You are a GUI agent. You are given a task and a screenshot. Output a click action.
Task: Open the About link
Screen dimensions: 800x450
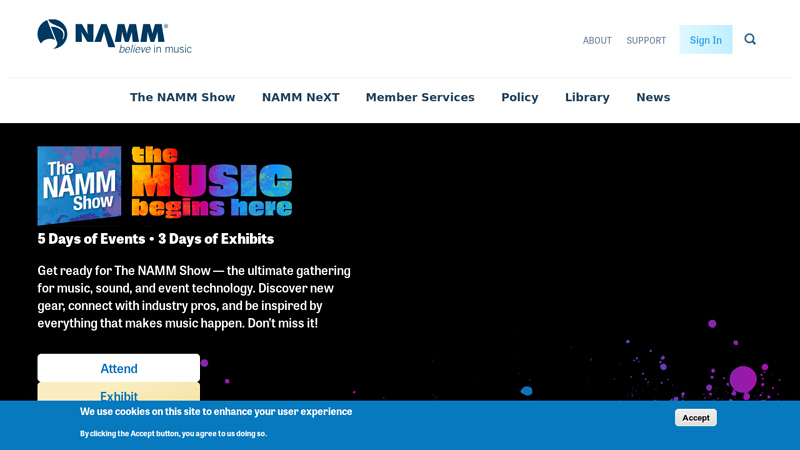pyautogui.click(x=597, y=40)
